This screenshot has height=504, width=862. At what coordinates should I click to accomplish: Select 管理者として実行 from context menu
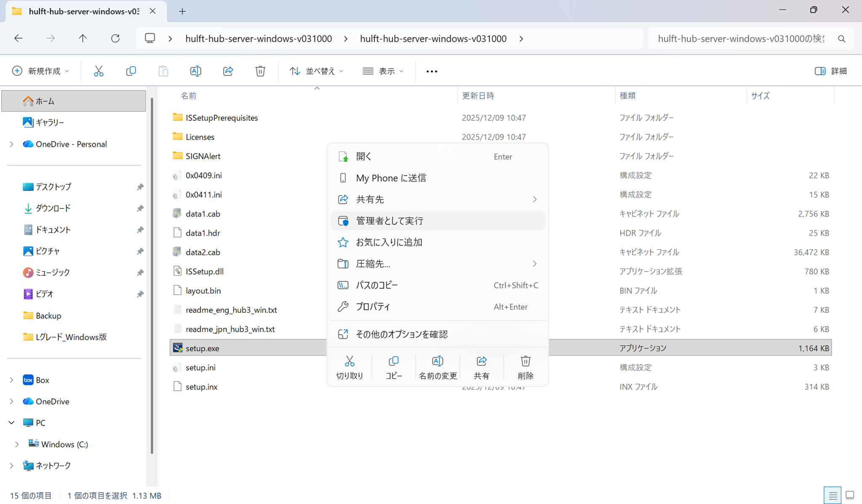(390, 221)
